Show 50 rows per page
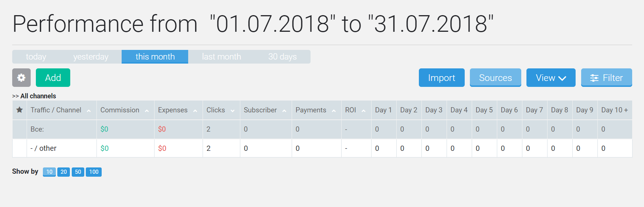644x207 pixels. coord(78,172)
